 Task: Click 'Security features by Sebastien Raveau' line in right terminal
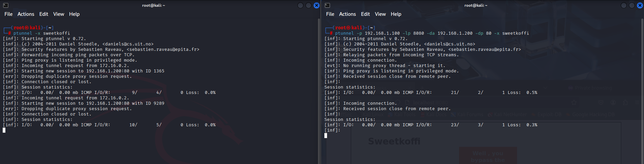point(423,50)
